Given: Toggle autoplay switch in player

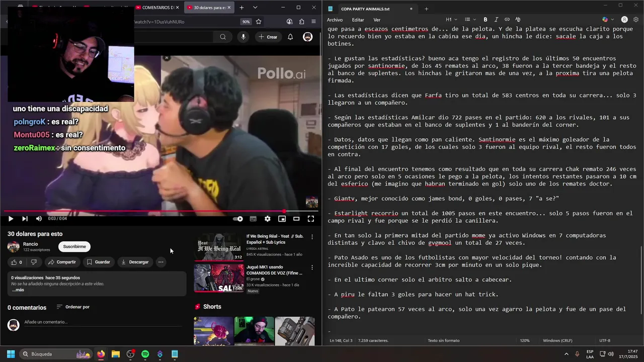Looking at the screenshot, I should (238, 219).
